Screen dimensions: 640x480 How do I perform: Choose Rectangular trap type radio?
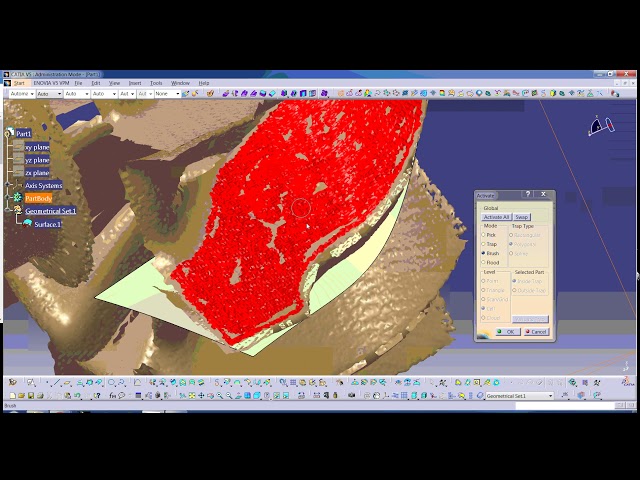(x=511, y=235)
